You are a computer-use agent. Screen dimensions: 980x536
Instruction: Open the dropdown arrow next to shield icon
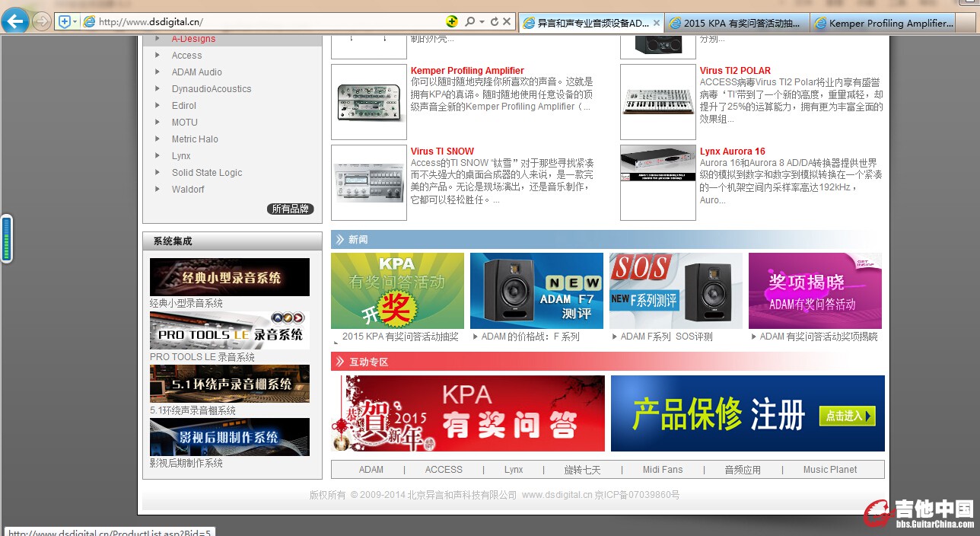coord(75,22)
